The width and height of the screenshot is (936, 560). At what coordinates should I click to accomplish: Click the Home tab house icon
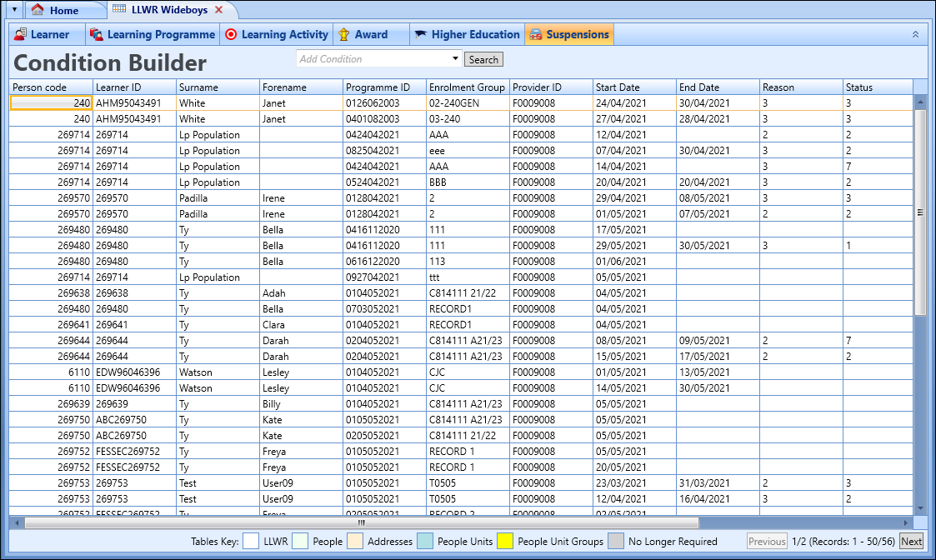pyautogui.click(x=37, y=10)
